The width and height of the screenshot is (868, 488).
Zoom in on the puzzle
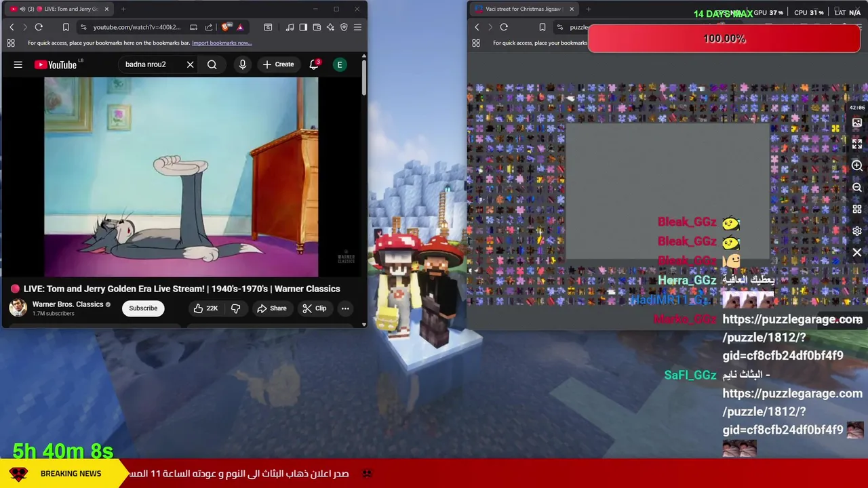tap(857, 166)
